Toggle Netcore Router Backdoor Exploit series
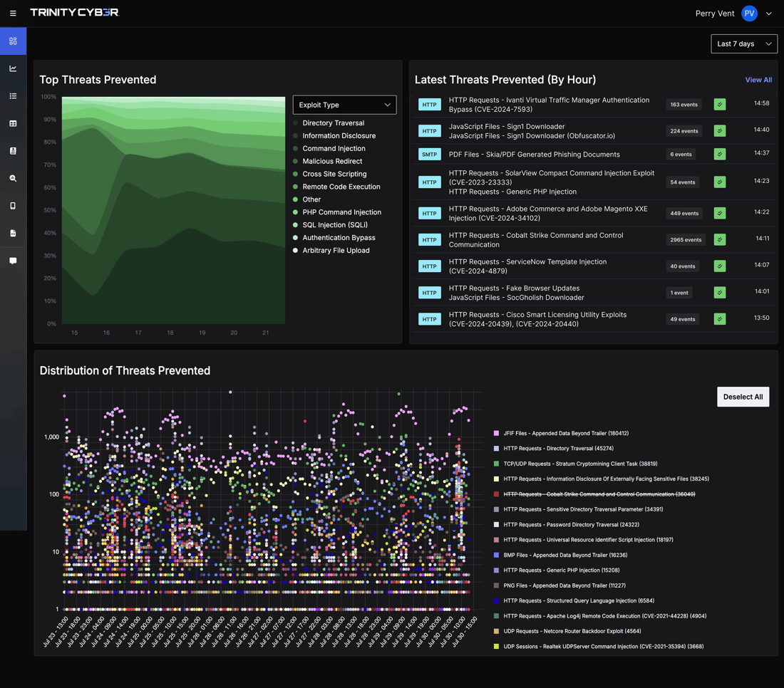The height and width of the screenshot is (688, 784). coord(567,631)
